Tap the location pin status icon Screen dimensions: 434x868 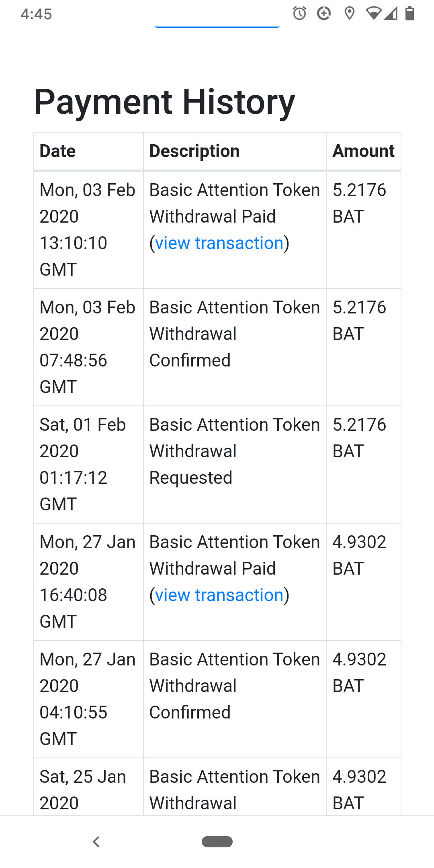[x=350, y=14]
